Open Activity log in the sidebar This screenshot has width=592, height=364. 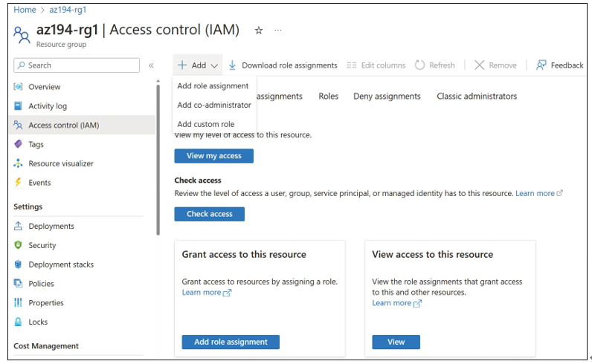tap(48, 106)
